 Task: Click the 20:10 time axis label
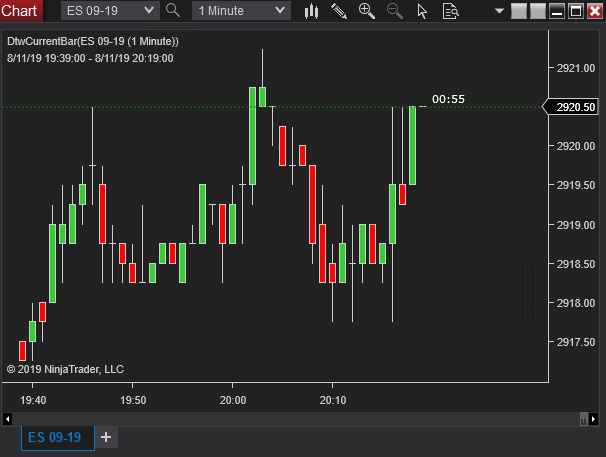333,400
